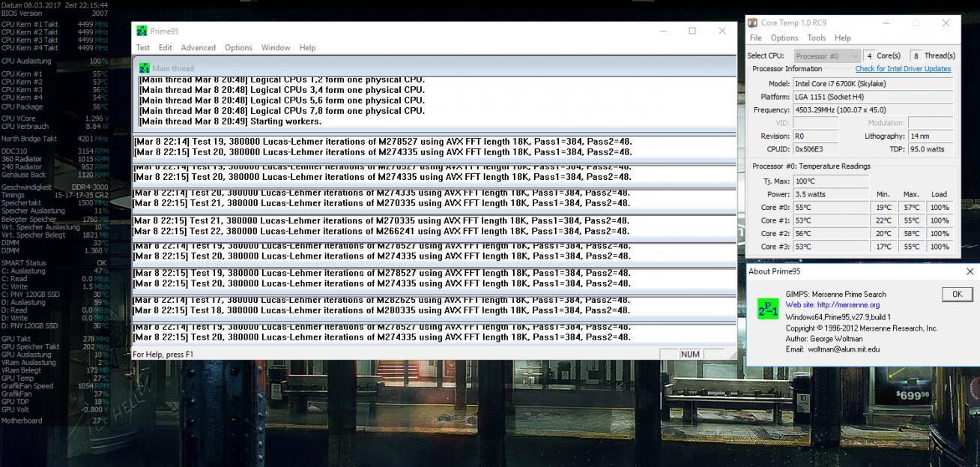This screenshot has height=467, width=980.
Task: Maximize the Prime95 window
Action: click(692, 31)
